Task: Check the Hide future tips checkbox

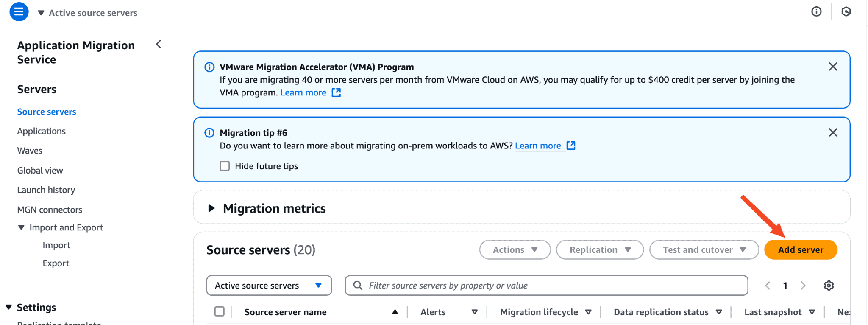Action: coord(225,166)
